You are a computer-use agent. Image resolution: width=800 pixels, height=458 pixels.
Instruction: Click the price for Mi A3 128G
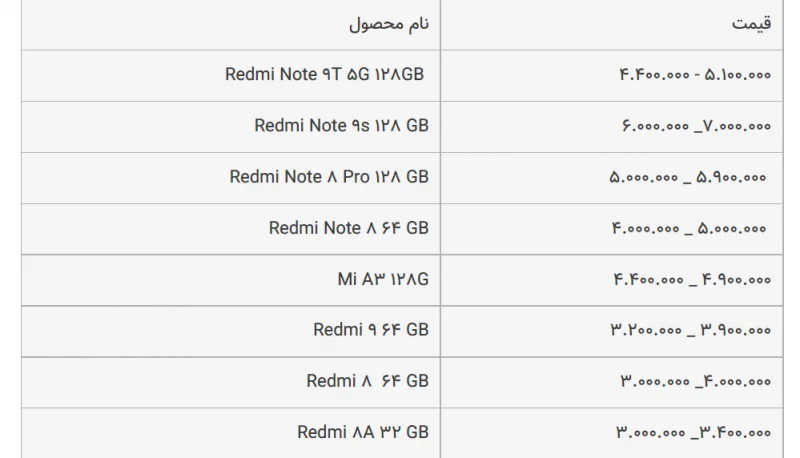692,279
